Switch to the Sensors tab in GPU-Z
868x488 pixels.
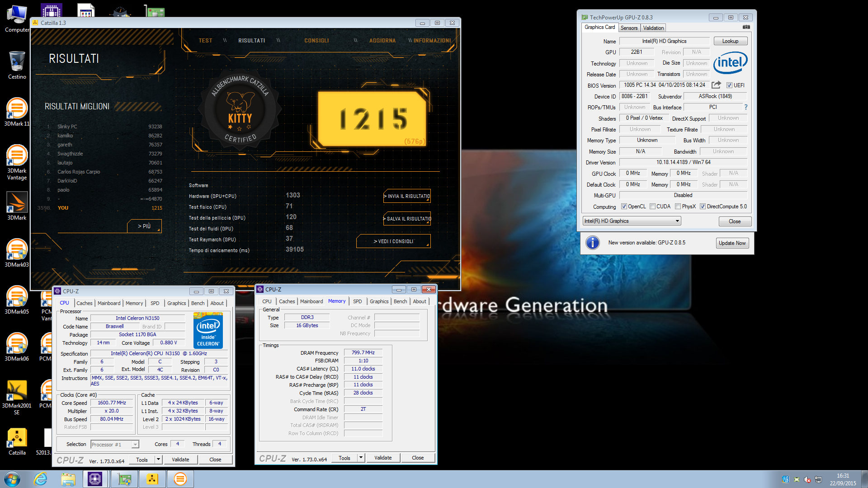click(x=629, y=28)
